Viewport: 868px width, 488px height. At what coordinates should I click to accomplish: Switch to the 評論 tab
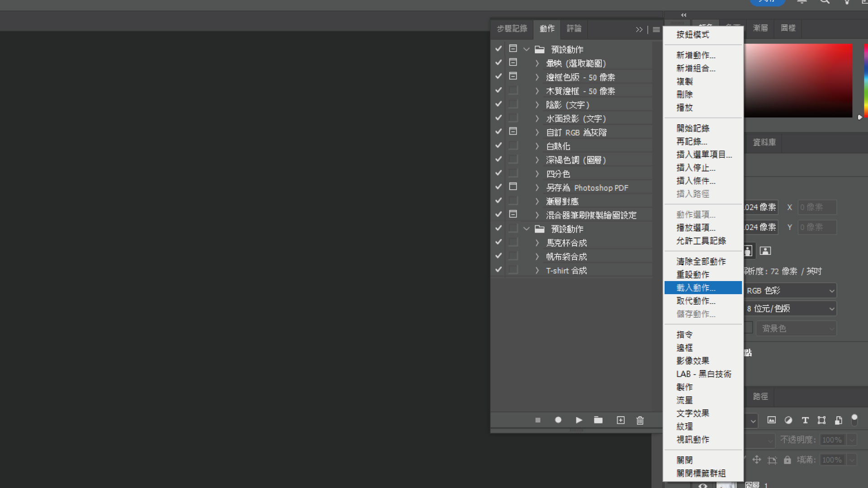574,28
